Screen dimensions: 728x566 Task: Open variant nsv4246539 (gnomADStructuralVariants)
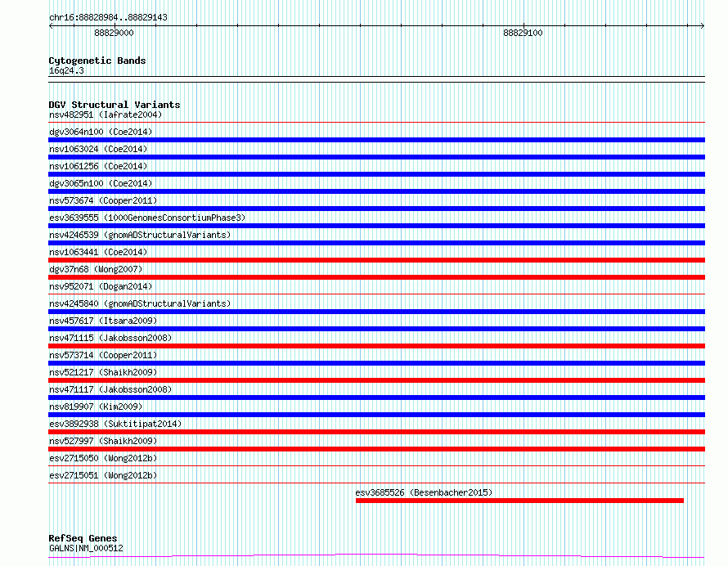click(140, 235)
